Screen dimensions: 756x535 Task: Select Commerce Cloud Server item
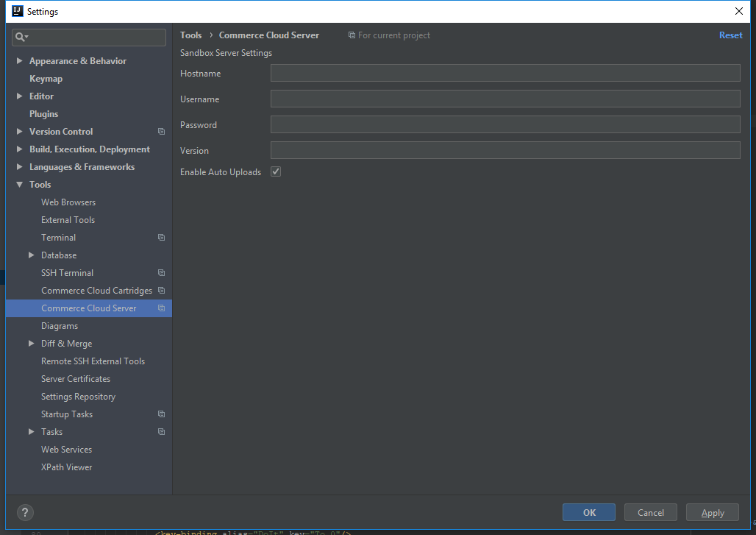pos(89,308)
